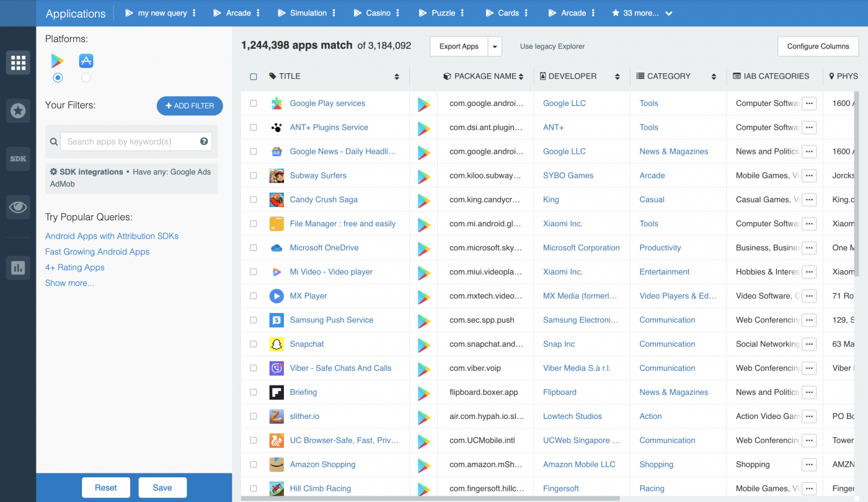The width and height of the screenshot is (868, 502).
Task: Click the magnifier icon beside keyword search
Action: click(x=54, y=142)
